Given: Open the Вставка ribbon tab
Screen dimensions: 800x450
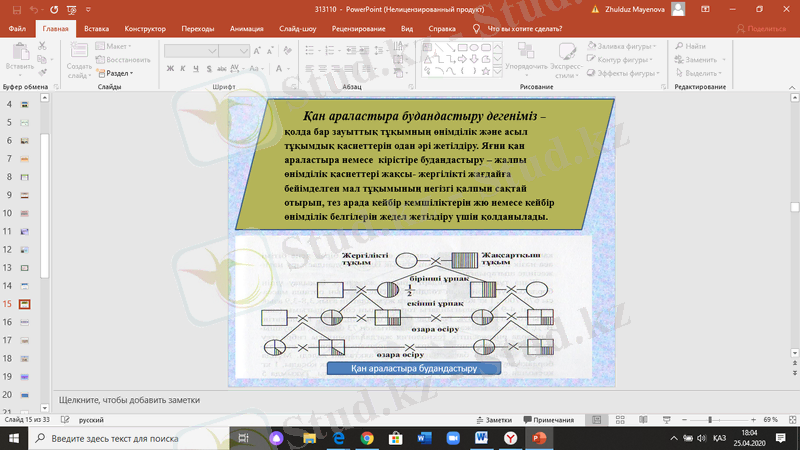Looking at the screenshot, I should (97, 29).
